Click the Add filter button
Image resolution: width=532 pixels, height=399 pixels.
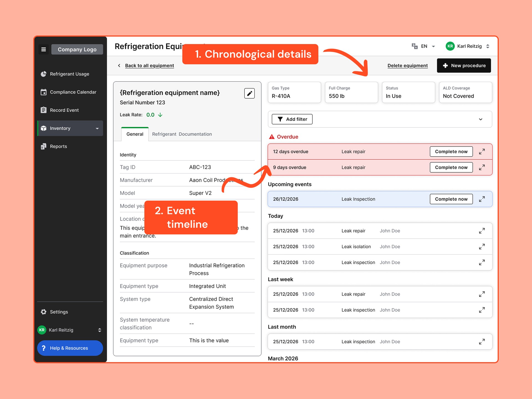coord(292,119)
